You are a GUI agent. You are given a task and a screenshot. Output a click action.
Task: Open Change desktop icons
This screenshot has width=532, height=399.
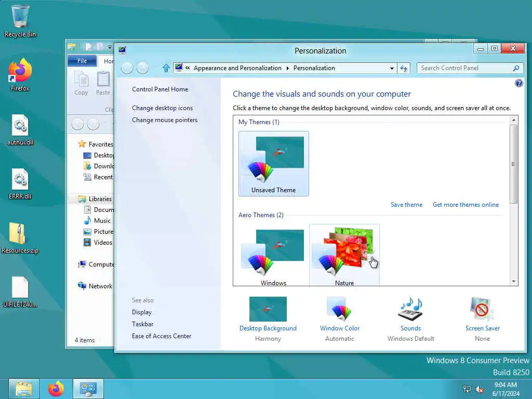pos(162,108)
